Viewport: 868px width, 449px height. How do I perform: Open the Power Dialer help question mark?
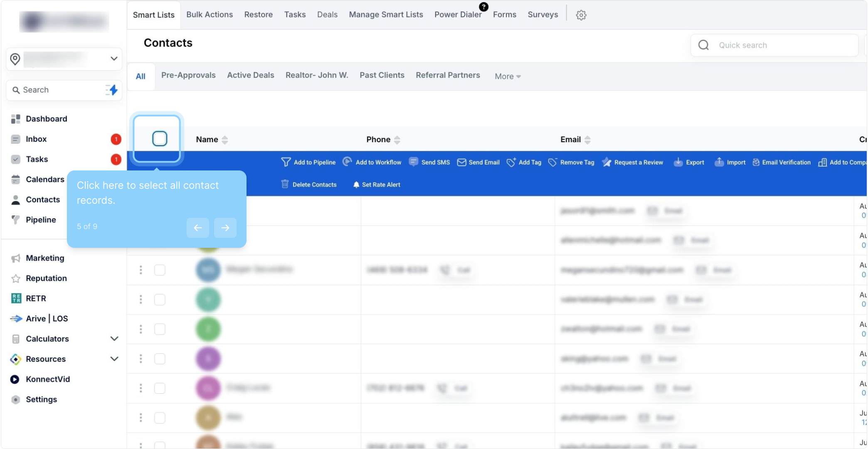pyautogui.click(x=483, y=7)
